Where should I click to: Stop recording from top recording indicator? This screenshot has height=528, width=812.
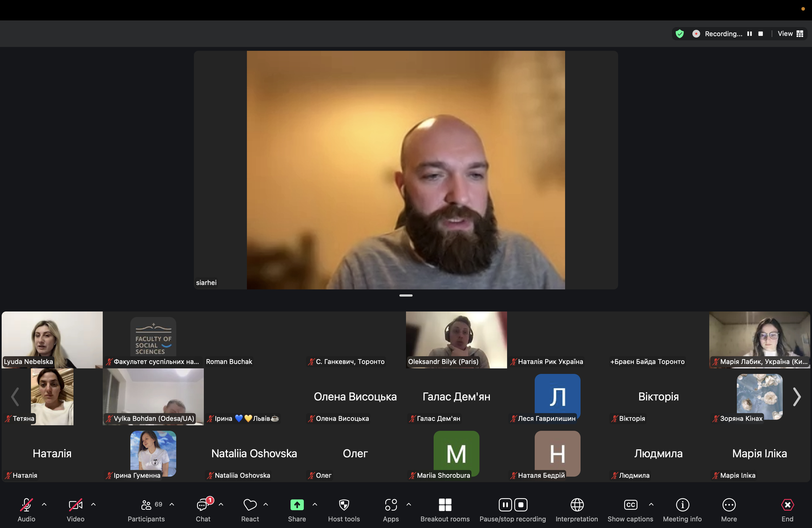(760, 34)
